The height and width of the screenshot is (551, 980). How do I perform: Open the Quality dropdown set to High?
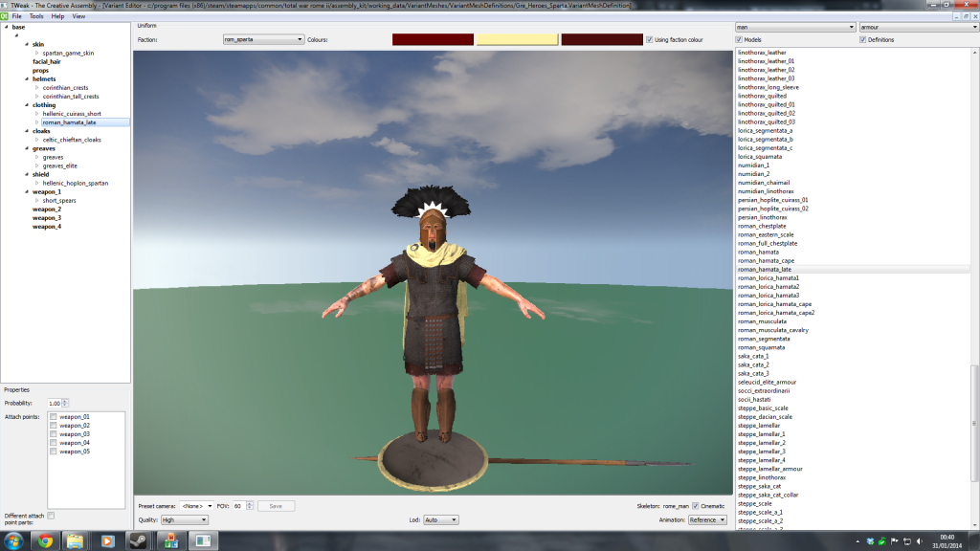[x=185, y=519]
